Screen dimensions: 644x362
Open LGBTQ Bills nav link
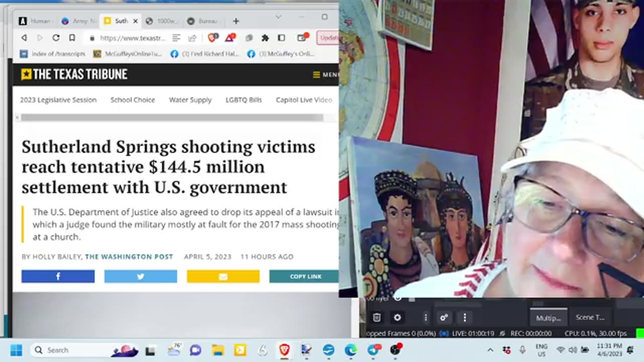(x=244, y=100)
